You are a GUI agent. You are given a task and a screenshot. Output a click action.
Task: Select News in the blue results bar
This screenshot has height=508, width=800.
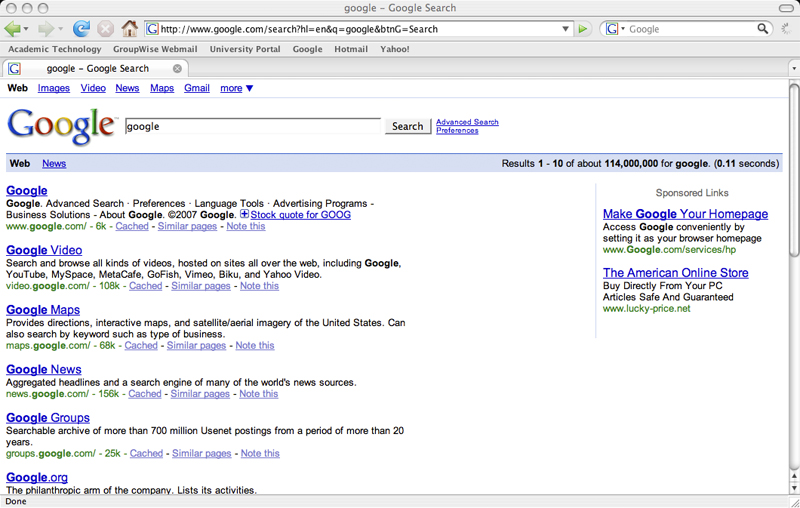pyautogui.click(x=54, y=164)
